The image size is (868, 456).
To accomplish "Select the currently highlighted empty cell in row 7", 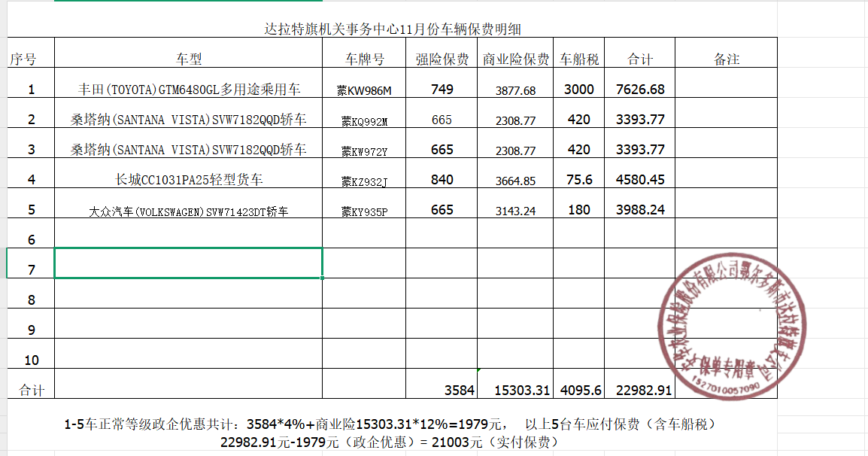I will pyautogui.click(x=189, y=263).
